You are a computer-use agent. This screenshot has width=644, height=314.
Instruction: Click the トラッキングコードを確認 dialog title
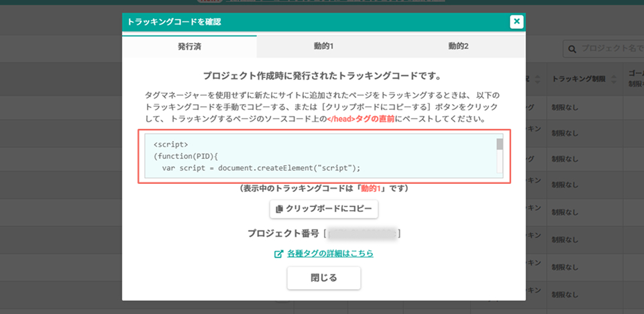[174, 21]
